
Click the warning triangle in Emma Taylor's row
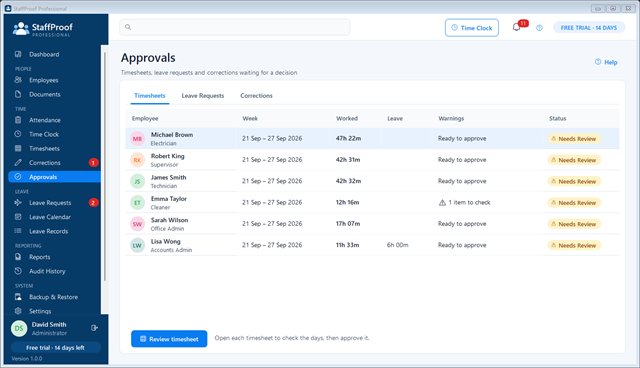click(x=442, y=203)
